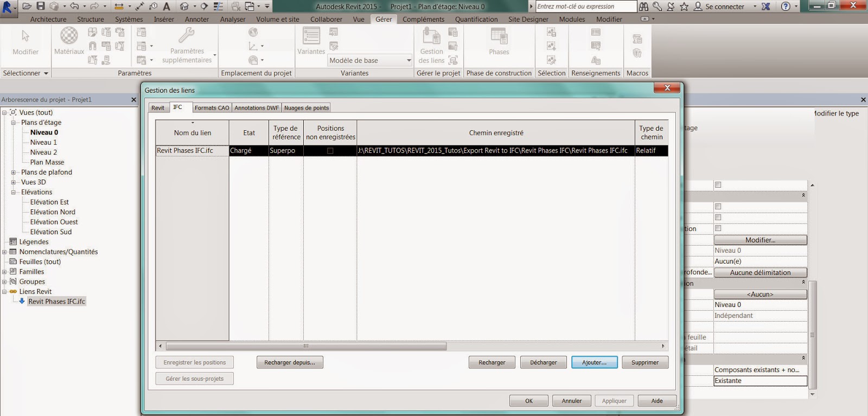868x416 pixels.
Task: Open default 3D view house icon
Action: (x=184, y=7)
